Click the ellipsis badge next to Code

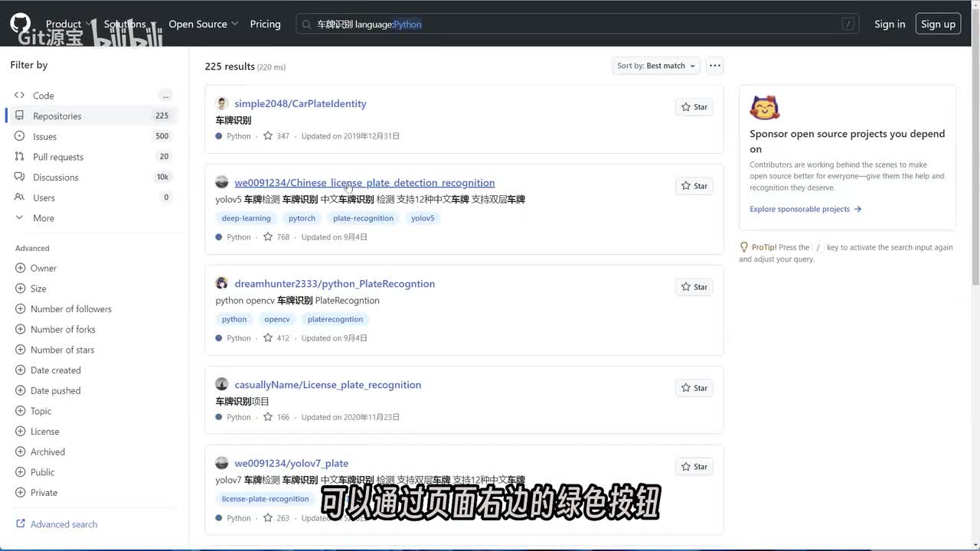[x=165, y=96]
